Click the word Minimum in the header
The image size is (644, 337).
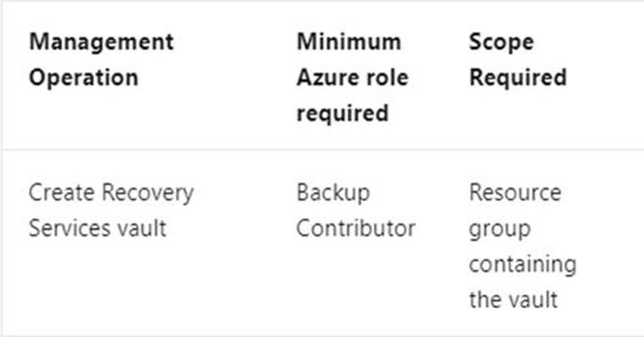click(x=349, y=41)
